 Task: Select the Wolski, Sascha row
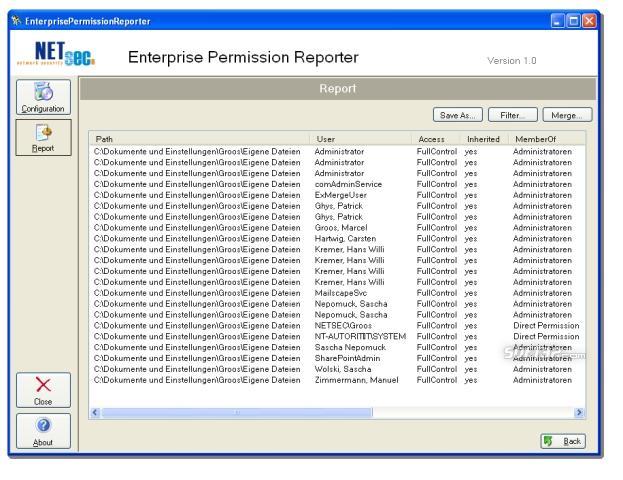click(337, 369)
